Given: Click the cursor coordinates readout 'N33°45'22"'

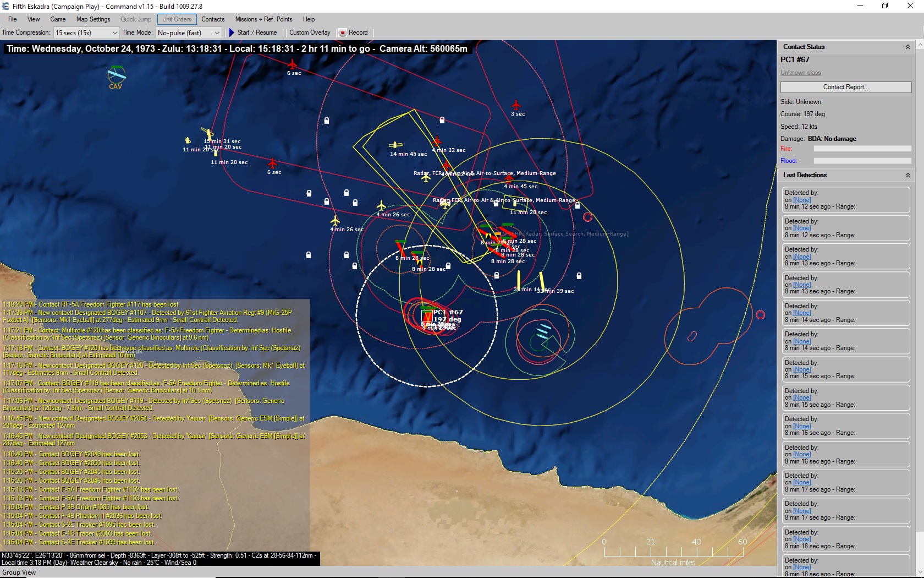Looking at the screenshot, I should (x=19, y=555).
